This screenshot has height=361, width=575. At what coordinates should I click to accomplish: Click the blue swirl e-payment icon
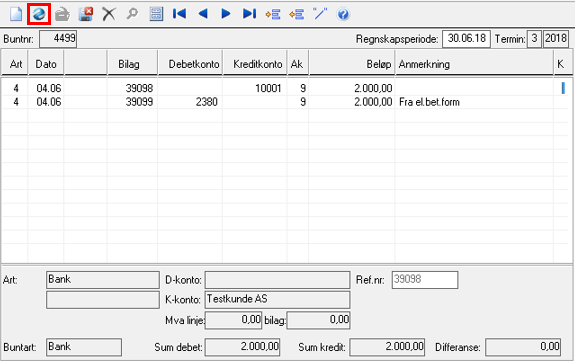(x=39, y=14)
